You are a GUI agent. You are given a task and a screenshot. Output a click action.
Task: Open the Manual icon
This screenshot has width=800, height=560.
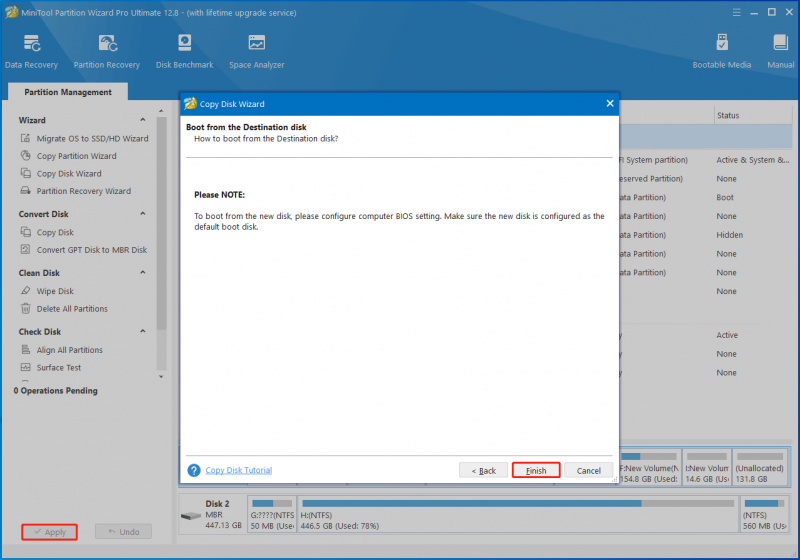[x=780, y=52]
